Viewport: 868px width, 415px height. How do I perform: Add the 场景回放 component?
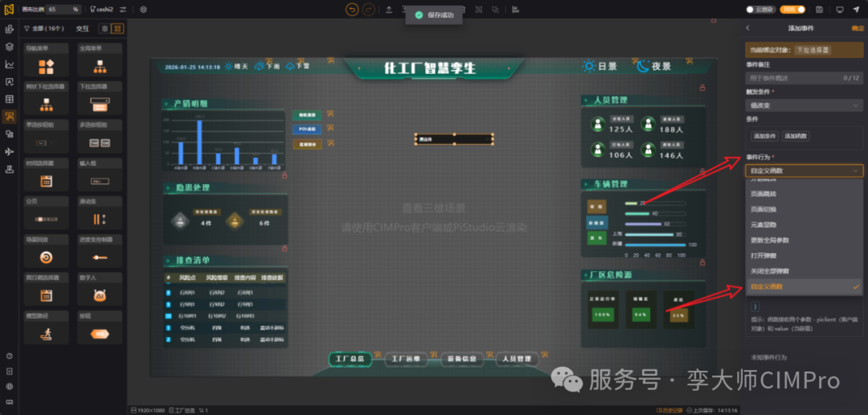tap(46, 251)
